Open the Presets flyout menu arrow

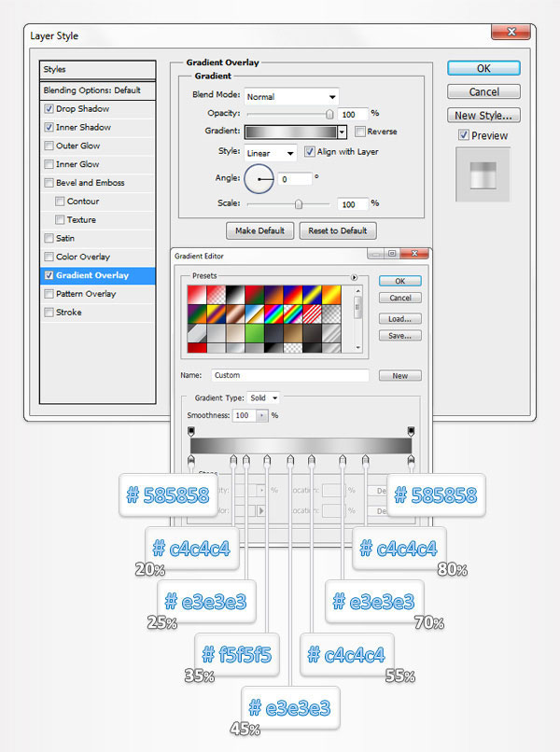click(354, 277)
